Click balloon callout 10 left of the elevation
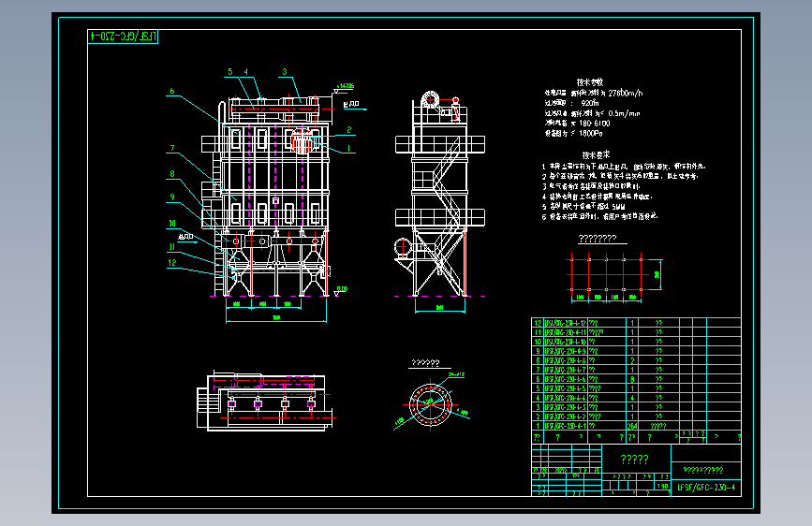 (x=172, y=224)
